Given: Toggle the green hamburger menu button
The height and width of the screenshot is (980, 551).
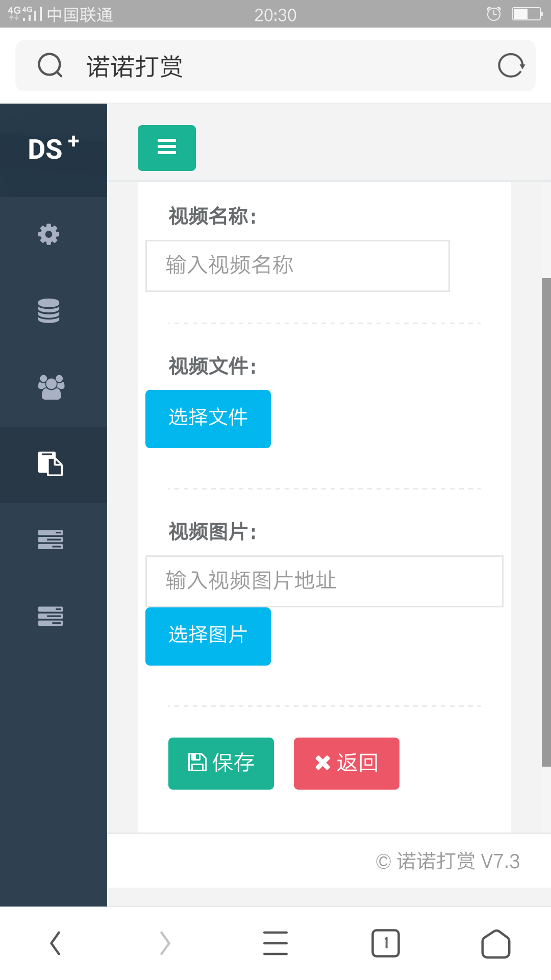Looking at the screenshot, I should pyautogui.click(x=167, y=148).
